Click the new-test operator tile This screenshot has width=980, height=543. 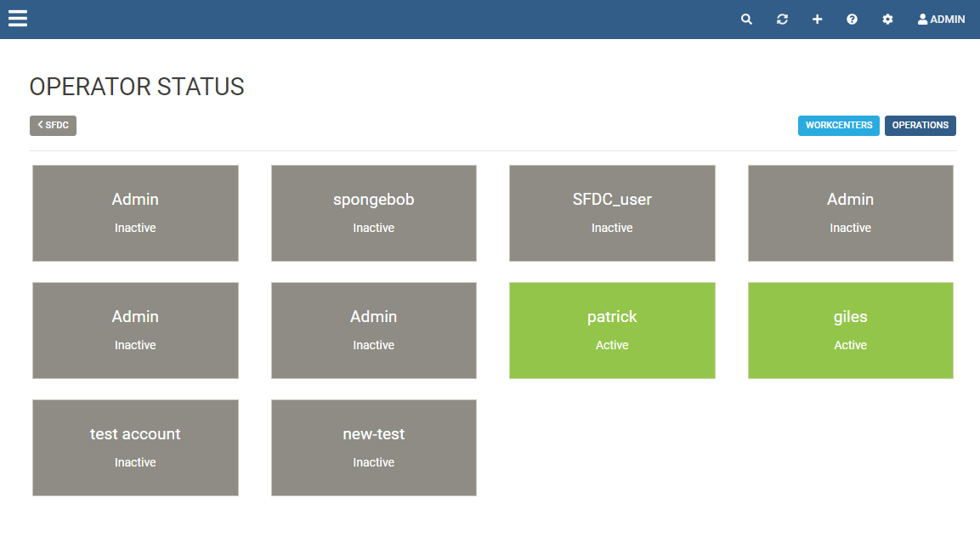(x=373, y=448)
